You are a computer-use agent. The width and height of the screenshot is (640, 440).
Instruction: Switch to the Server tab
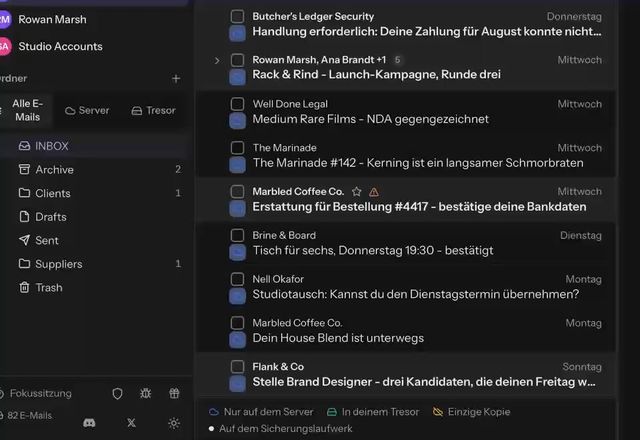click(x=87, y=111)
